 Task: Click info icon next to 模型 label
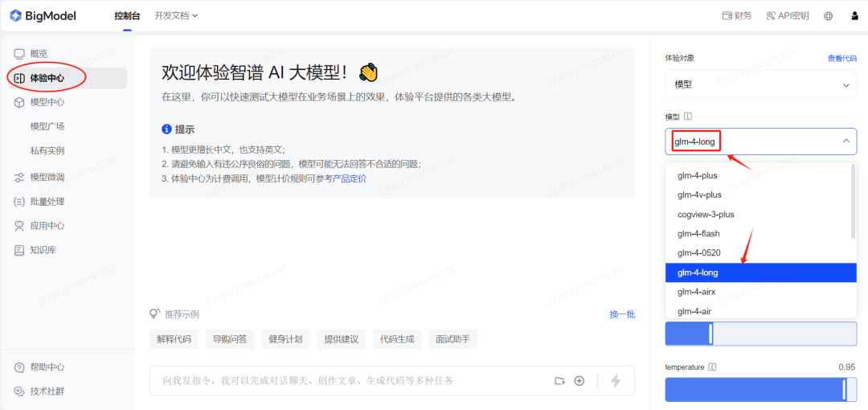688,117
